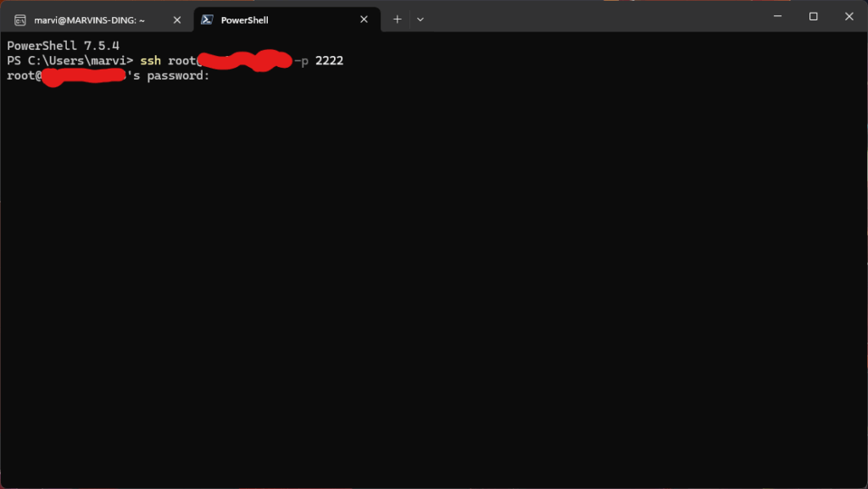Click the root@ password prompt line
Viewport: 868px width, 489px height.
coord(108,75)
